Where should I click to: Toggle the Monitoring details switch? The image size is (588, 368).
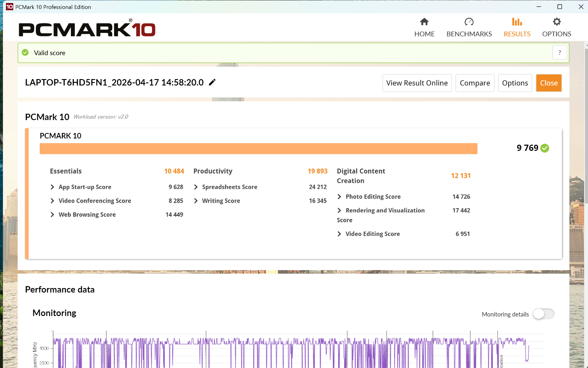click(543, 314)
